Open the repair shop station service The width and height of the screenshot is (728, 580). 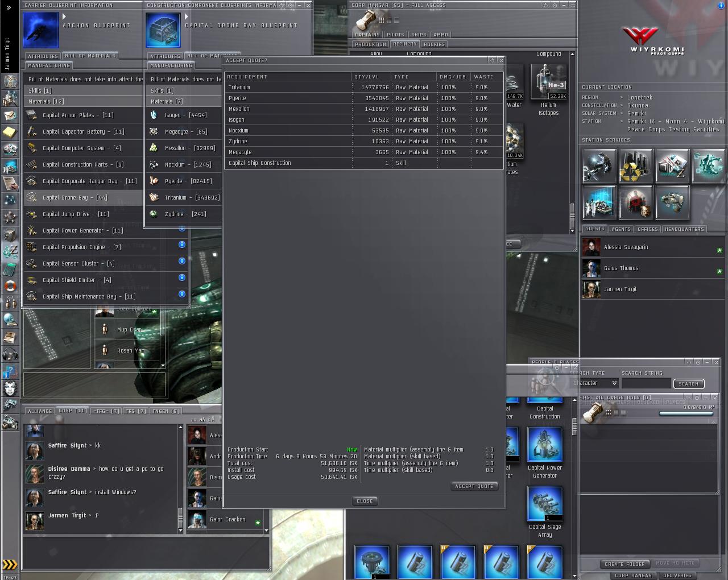pyautogui.click(x=599, y=166)
